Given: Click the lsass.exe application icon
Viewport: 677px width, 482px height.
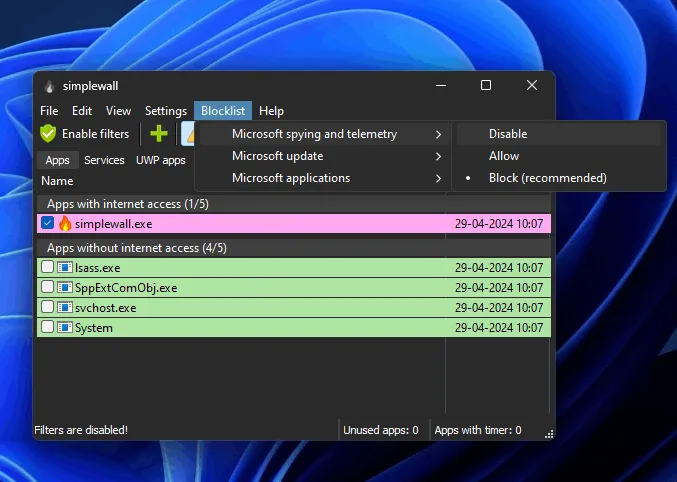Looking at the screenshot, I should tap(65, 268).
